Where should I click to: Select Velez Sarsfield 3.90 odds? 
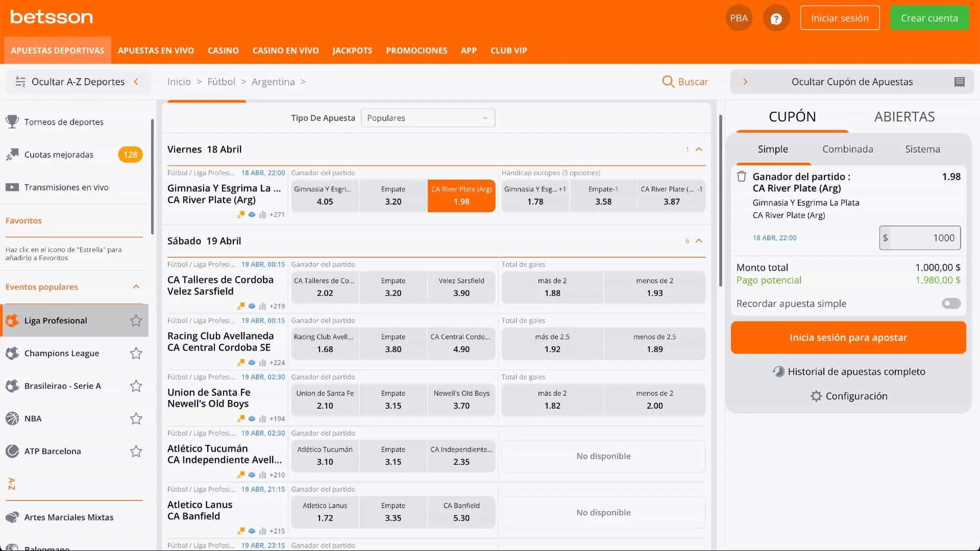[461, 287]
